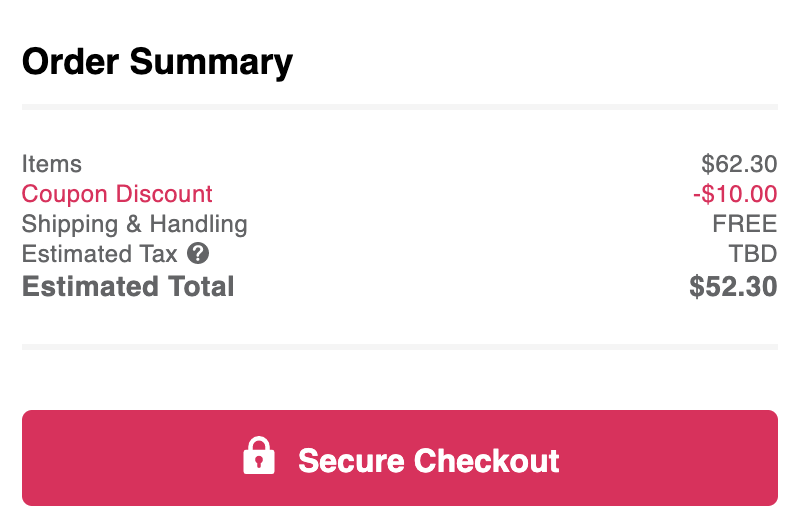Click the Items label
This screenshot has height=520, width=802.
[x=52, y=164]
